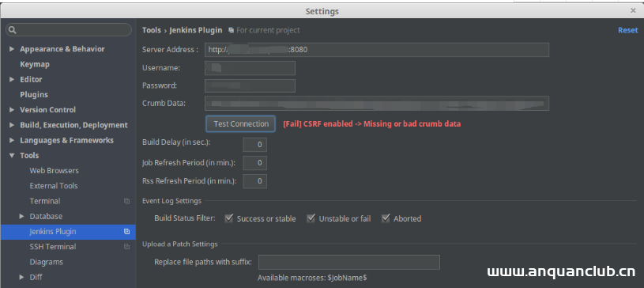Click the project-level icon beside SSH Terminal
The width and height of the screenshot is (644, 288).
tap(127, 247)
